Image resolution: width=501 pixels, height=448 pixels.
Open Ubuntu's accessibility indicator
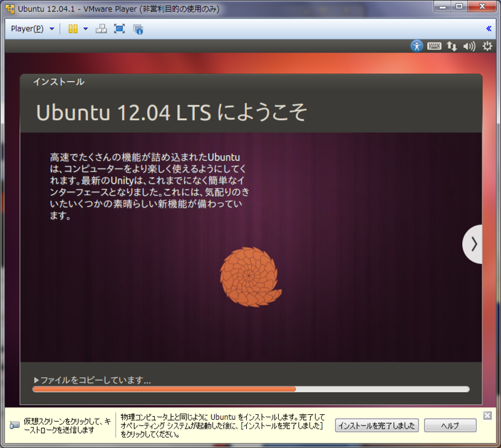point(417,46)
